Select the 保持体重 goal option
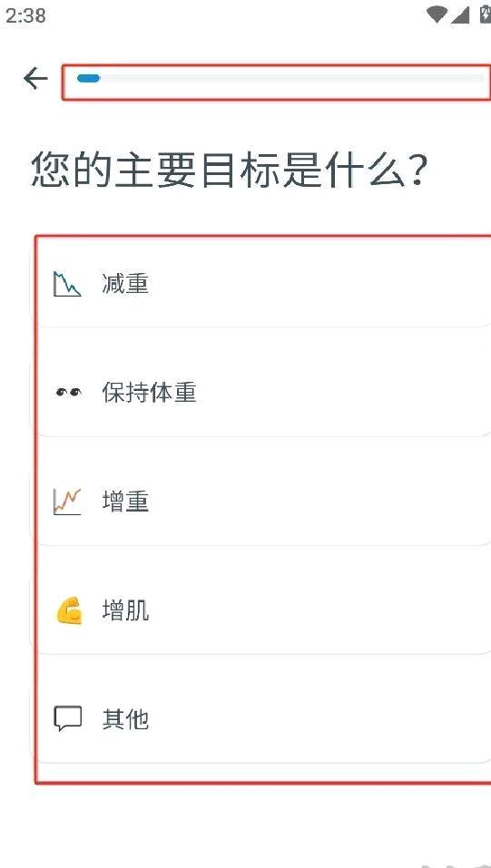This screenshot has height=868, width=491. 260,393
